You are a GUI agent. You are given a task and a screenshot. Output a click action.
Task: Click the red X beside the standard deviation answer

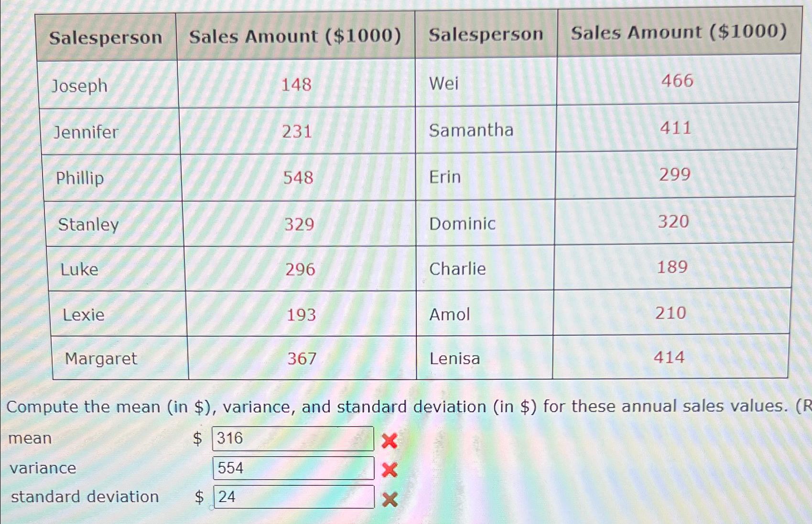(x=390, y=499)
